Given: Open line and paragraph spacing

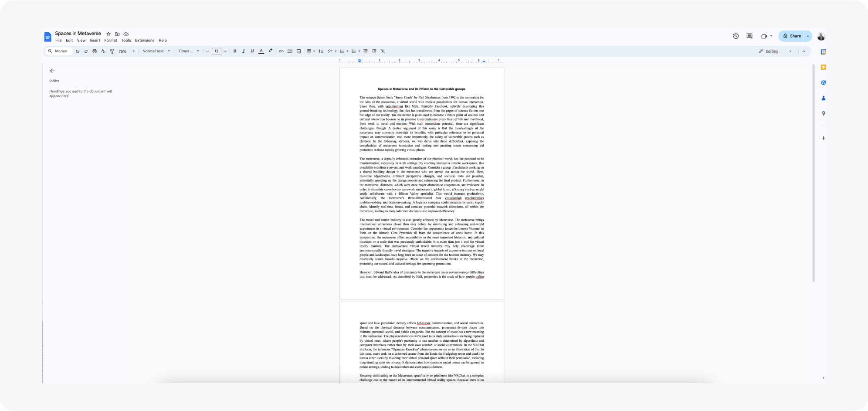Looking at the screenshot, I should click(x=321, y=51).
